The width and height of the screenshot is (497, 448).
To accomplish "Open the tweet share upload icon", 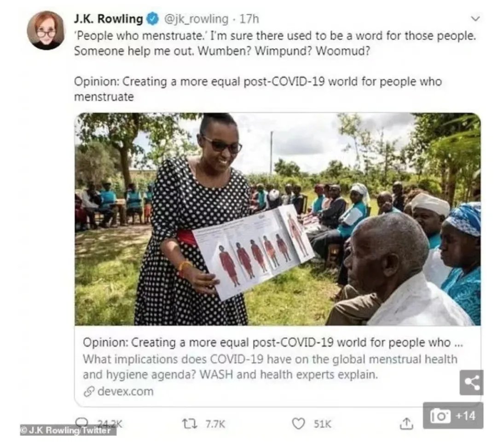I will (407, 424).
